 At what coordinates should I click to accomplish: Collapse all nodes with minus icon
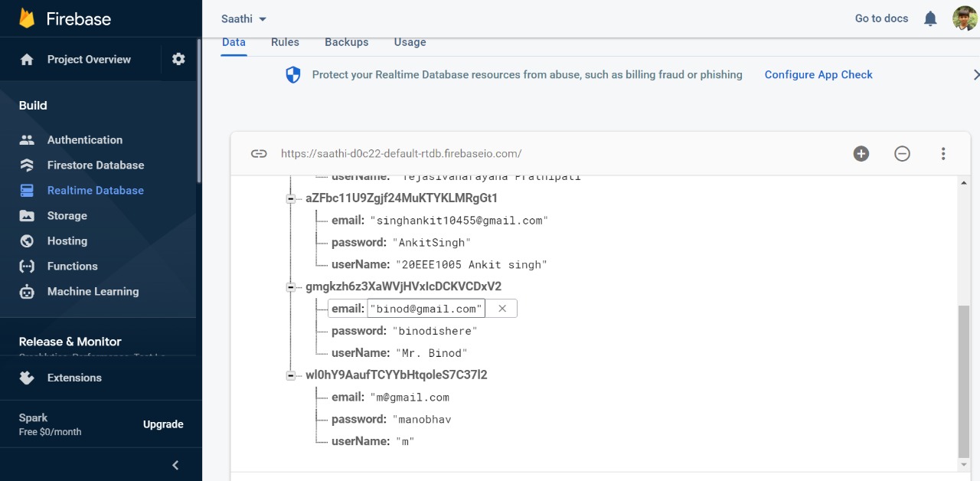tap(902, 153)
